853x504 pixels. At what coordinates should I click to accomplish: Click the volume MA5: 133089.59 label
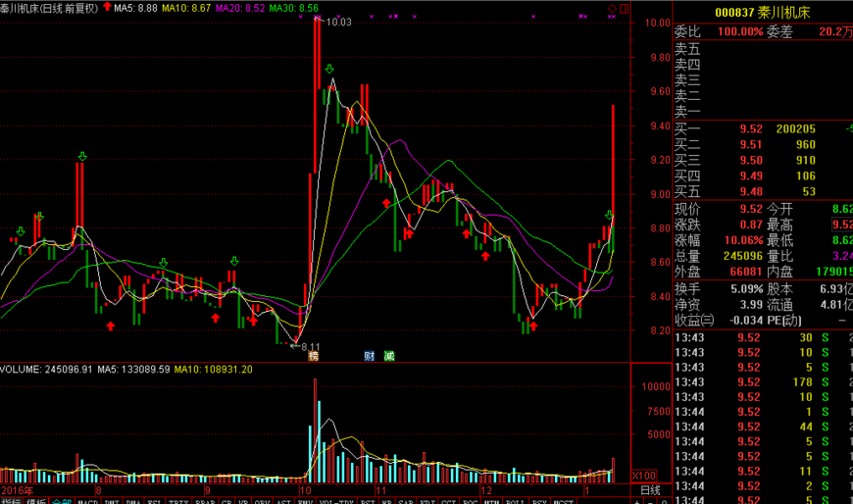coord(133,370)
